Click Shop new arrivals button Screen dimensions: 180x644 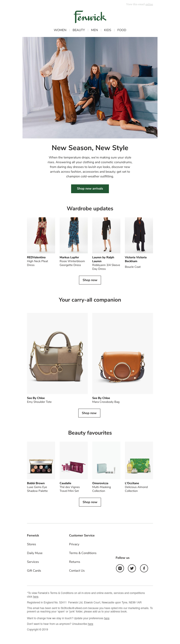90,189
